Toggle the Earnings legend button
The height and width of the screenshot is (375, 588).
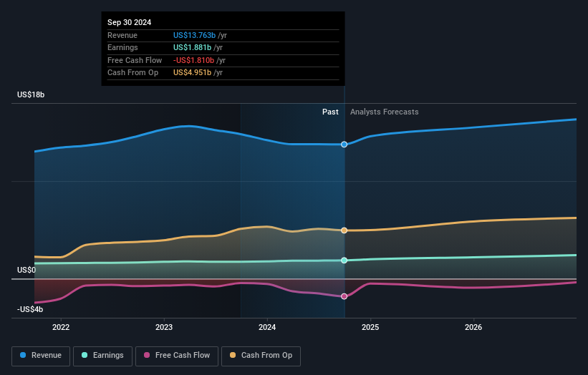102,356
